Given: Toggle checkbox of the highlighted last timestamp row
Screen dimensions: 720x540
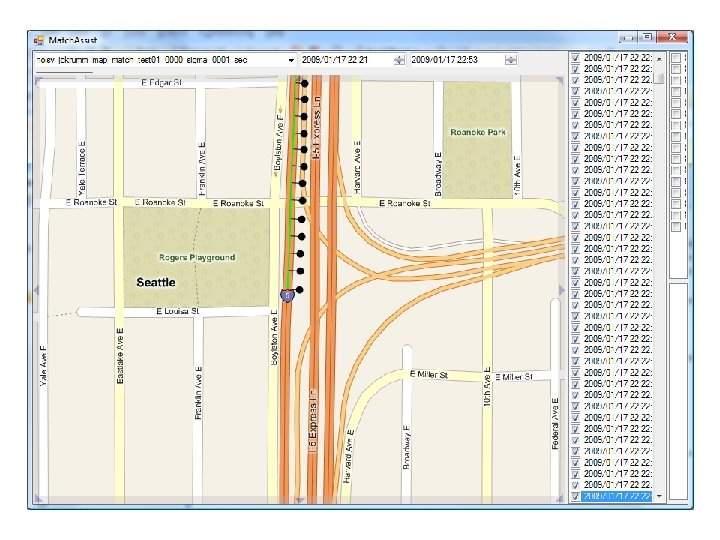Looking at the screenshot, I should click(575, 496).
